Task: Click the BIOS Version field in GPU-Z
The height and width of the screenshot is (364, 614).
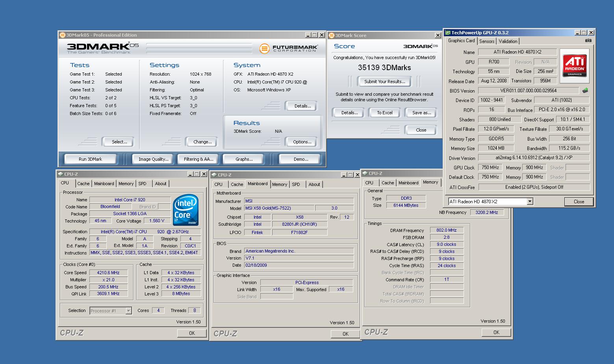Action: pyautogui.click(x=529, y=91)
